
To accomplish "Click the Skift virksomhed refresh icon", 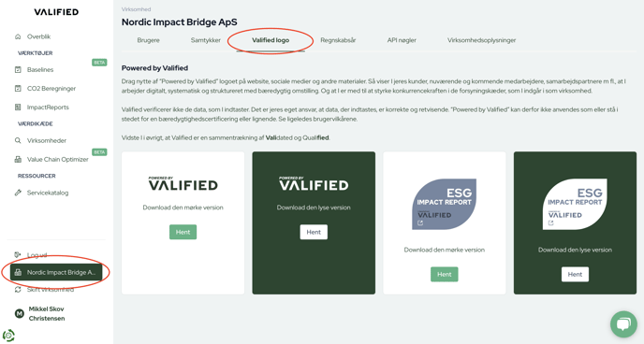I will (18, 290).
